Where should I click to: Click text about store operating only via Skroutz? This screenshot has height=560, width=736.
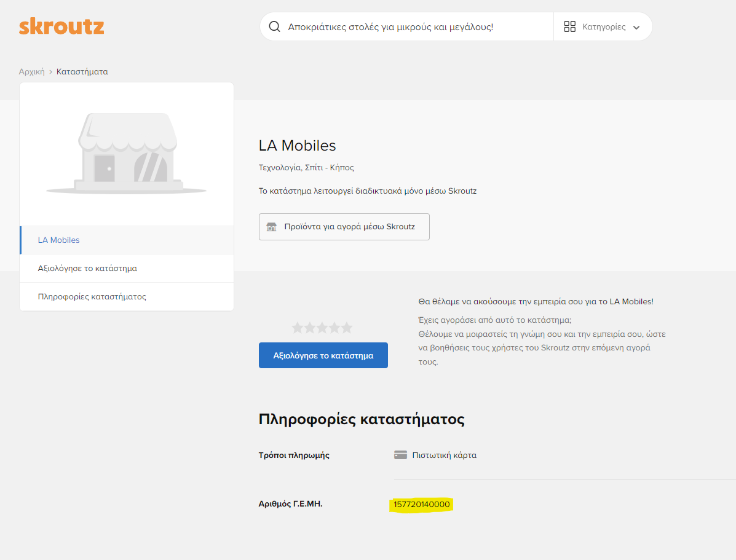368,191
